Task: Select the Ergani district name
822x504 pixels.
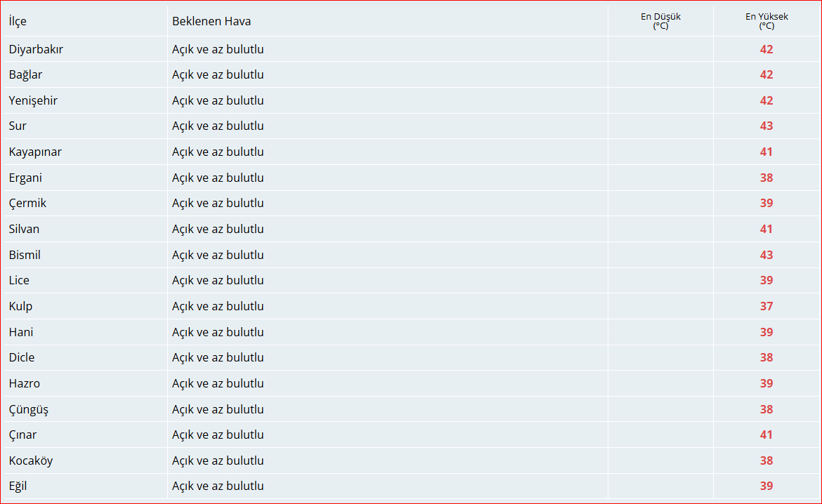Action: pyautogui.click(x=25, y=178)
